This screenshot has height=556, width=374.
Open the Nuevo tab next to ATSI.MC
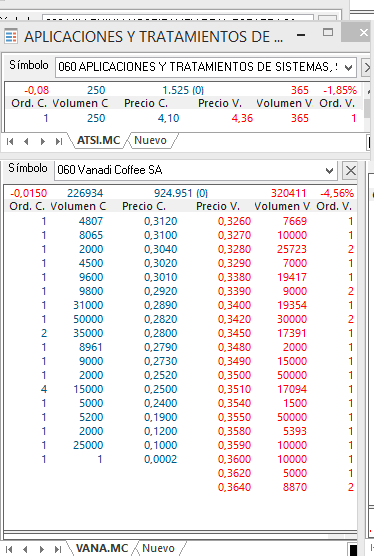pos(151,140)
